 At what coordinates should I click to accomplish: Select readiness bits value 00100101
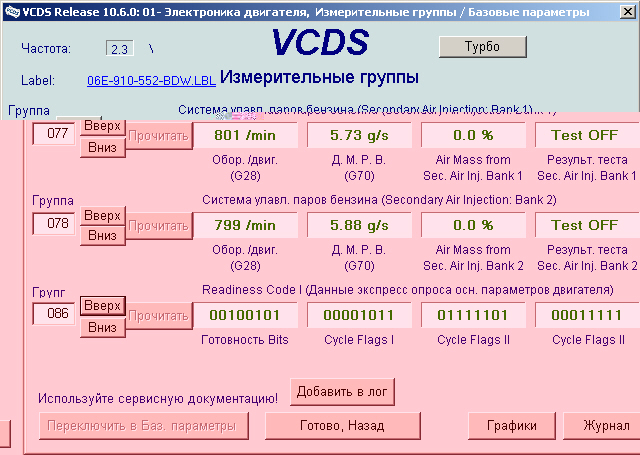point(245,315)
